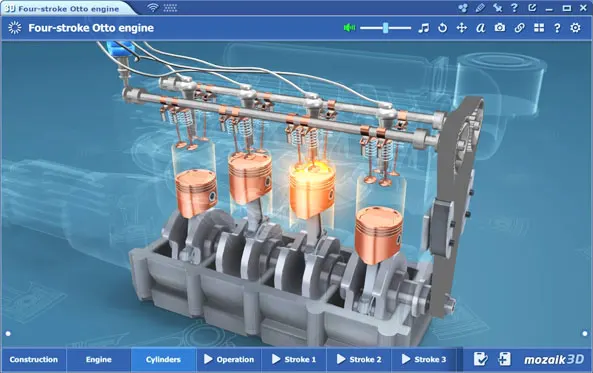Play the Operation animation
Image resolution: width=593 pixels, height=373 pixels.
tap(229, 359)
